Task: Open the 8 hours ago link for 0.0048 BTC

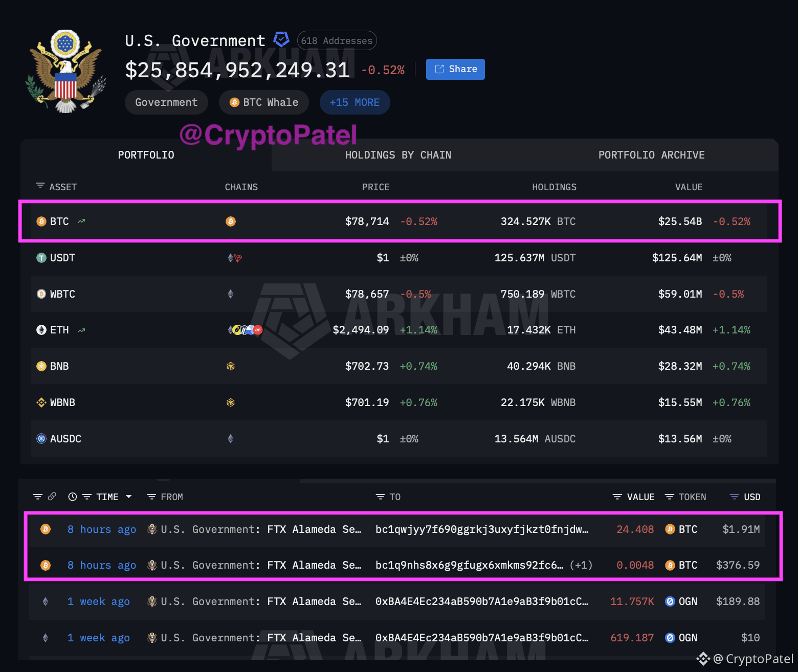Action: tap(102, 565)
